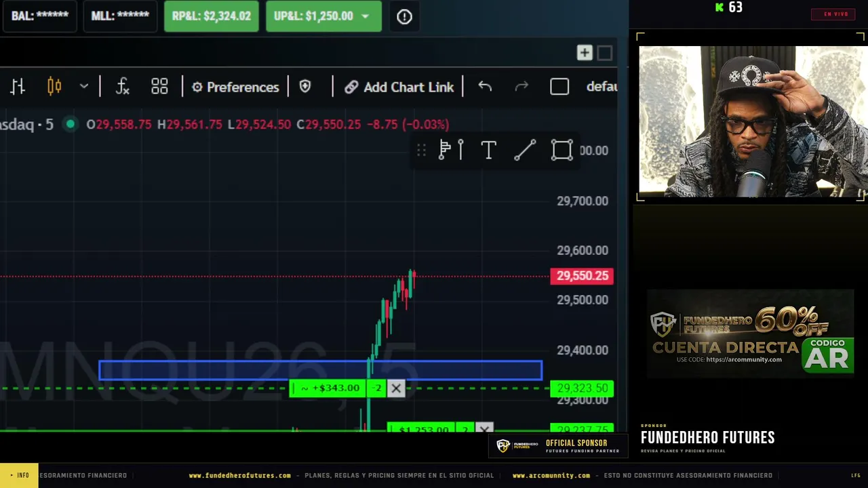This screenshot has width=868, height=488.
Task: Add a new chart panel with plus
Action: click(585, 53)
